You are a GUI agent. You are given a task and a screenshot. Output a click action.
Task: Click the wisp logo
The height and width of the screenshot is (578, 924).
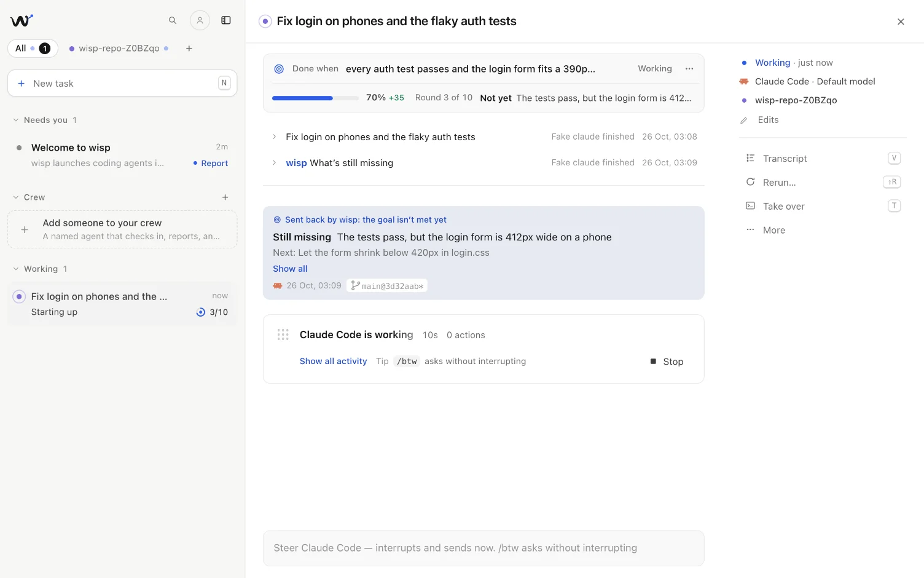[22, 20]
